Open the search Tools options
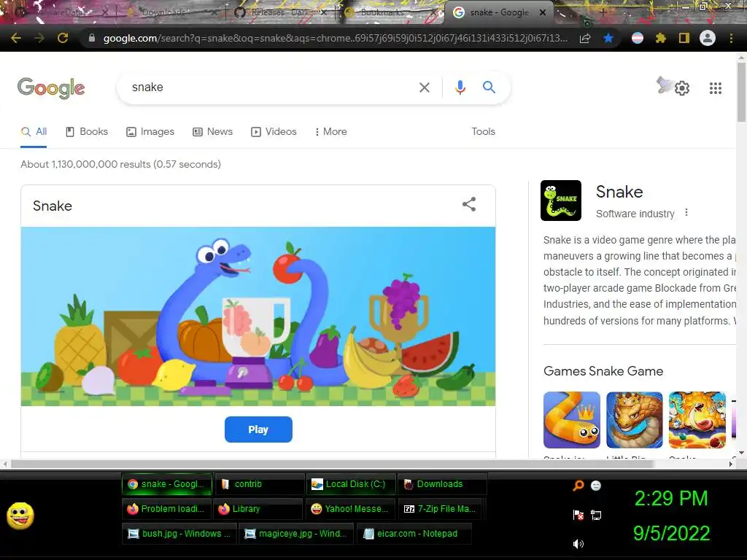 483,131
